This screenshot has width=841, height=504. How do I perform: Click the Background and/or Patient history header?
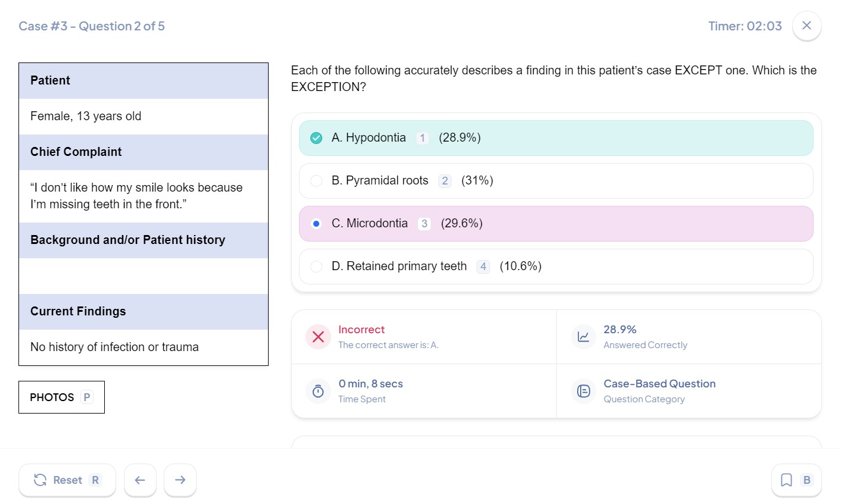tap(143, 240)
